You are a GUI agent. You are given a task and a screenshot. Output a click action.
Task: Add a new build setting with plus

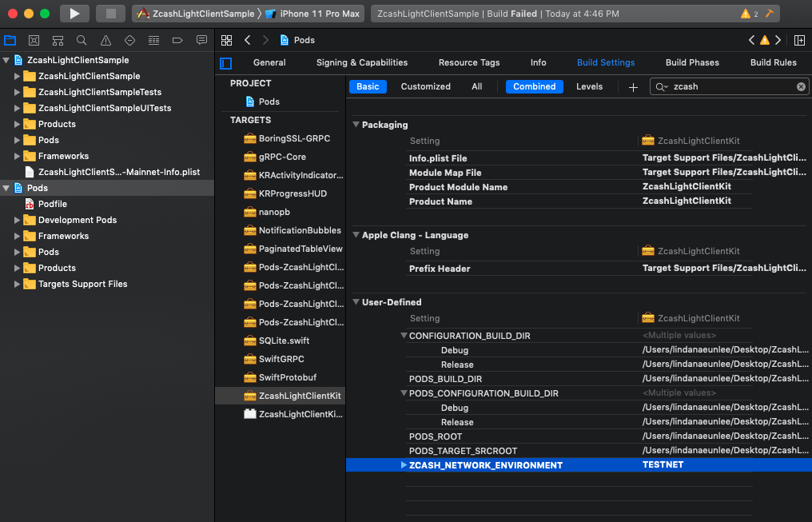click(633, 87)
